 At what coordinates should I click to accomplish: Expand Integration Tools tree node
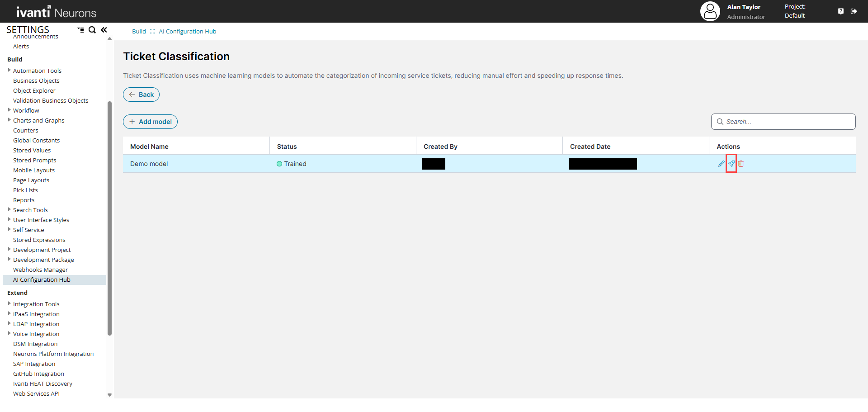coord(9,303)
